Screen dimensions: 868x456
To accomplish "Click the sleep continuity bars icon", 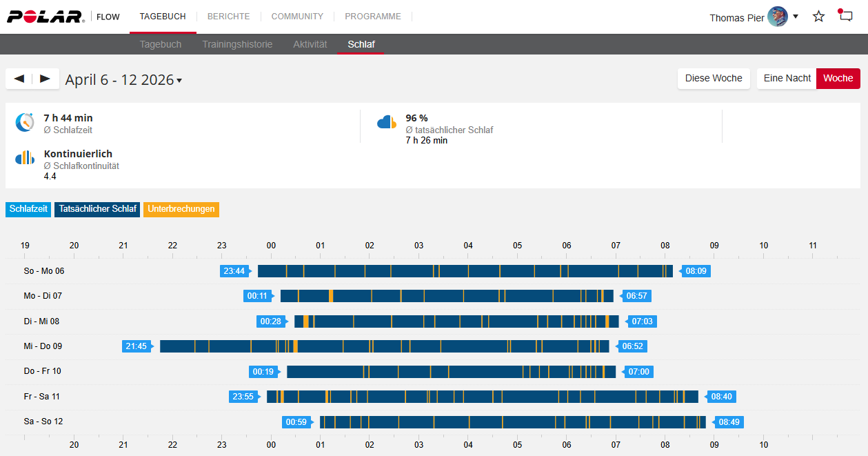I will click(25, 158).
